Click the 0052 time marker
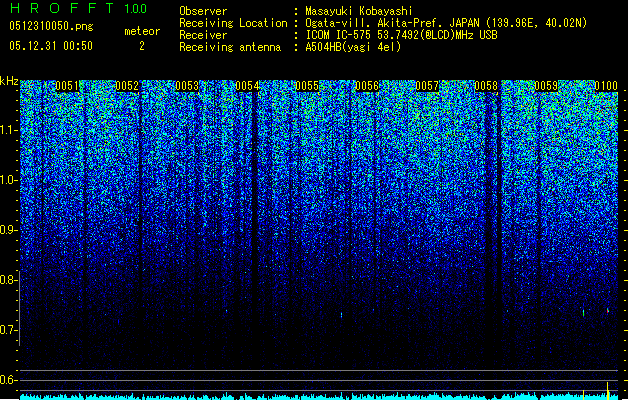 127,86
